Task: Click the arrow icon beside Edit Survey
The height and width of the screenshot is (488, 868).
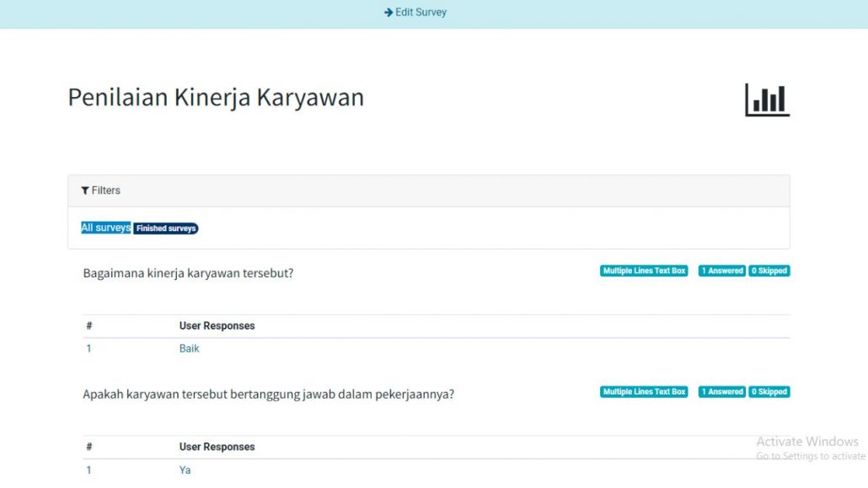Action: point(388,12)
